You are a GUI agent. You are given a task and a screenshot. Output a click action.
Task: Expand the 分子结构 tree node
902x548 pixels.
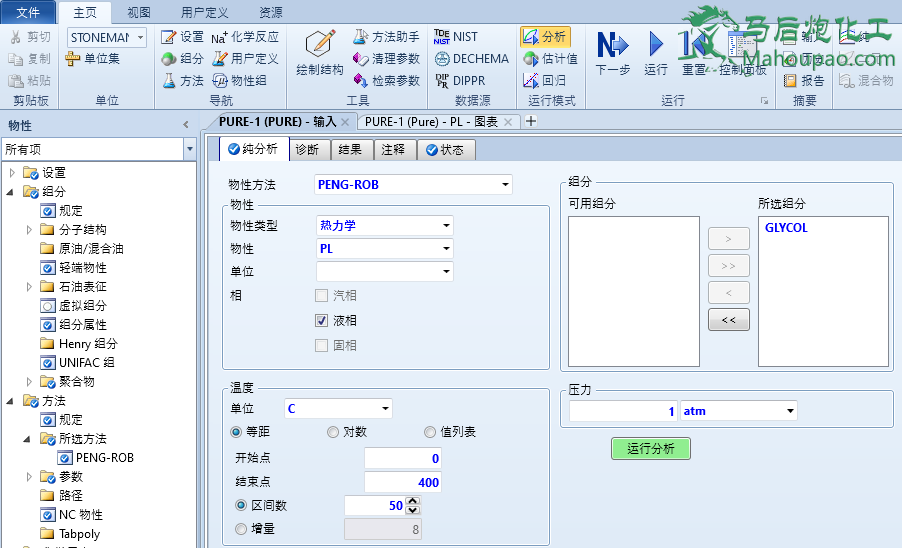(29, 230)
